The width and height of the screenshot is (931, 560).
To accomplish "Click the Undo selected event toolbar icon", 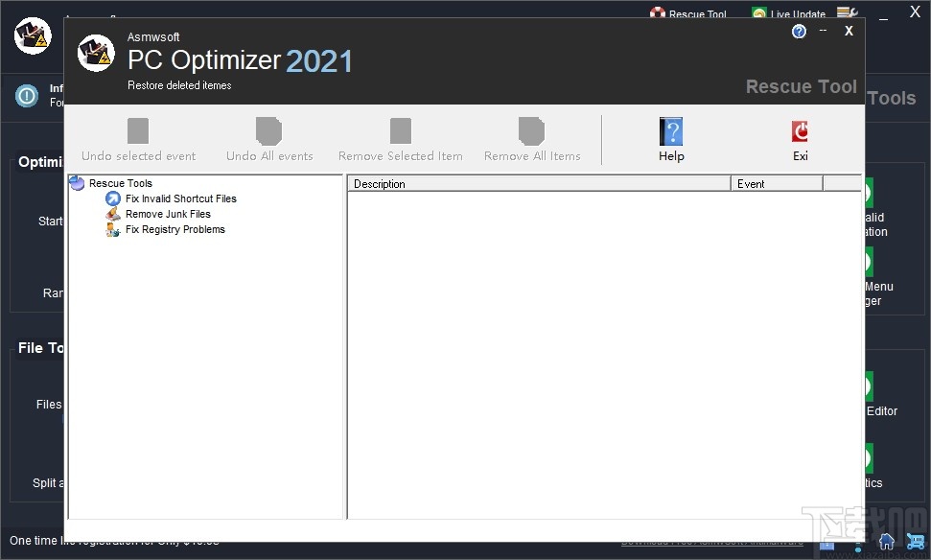I will pyautogui.click(x=137, y=131).
